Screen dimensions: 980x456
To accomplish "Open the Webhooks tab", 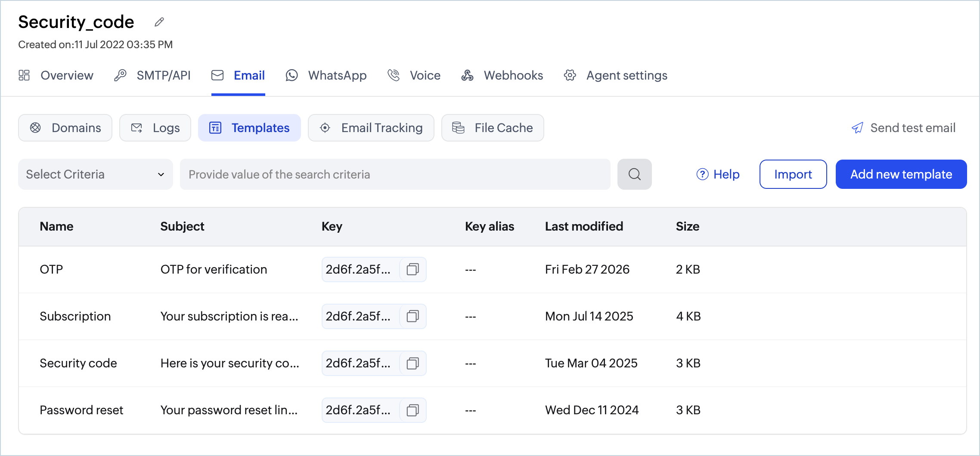I will click(502, 75).
